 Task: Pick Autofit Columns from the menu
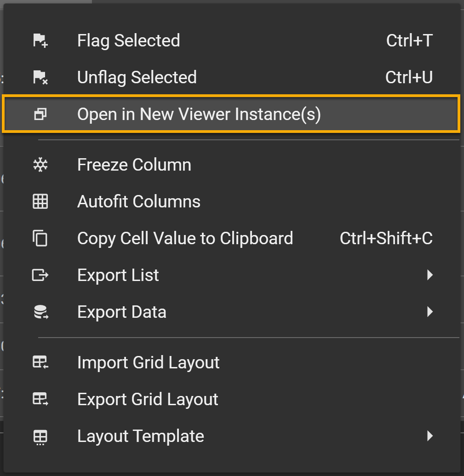click(138, 202)
